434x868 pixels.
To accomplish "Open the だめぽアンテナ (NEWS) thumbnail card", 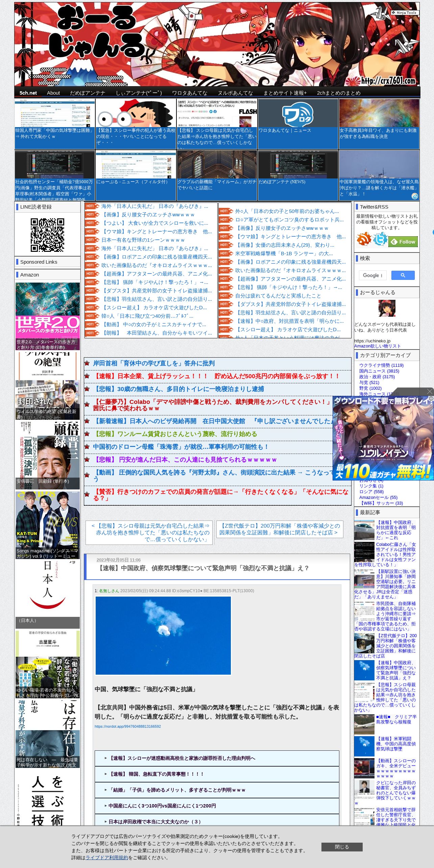I will click(298, 175).
